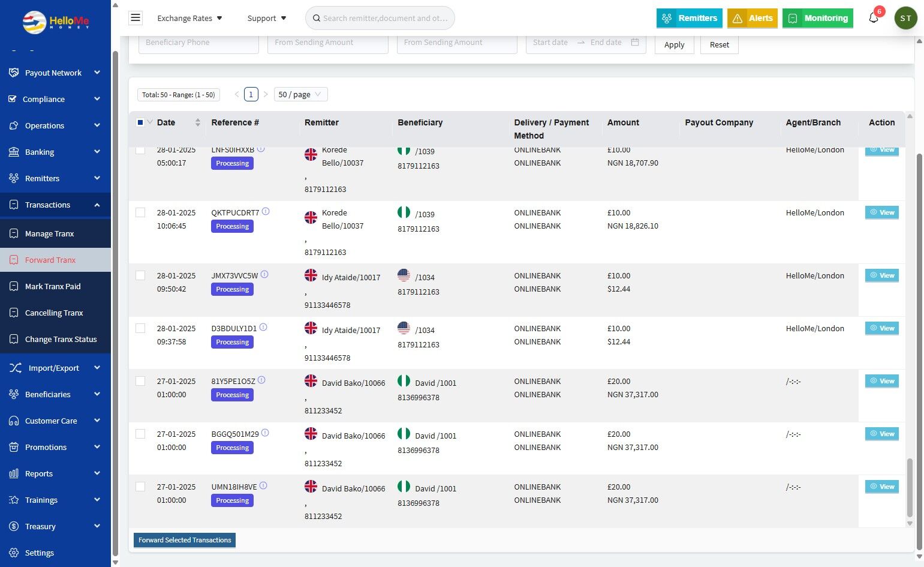Open the date range calendar icon
The image size is (924, 567).
point(635,43)
